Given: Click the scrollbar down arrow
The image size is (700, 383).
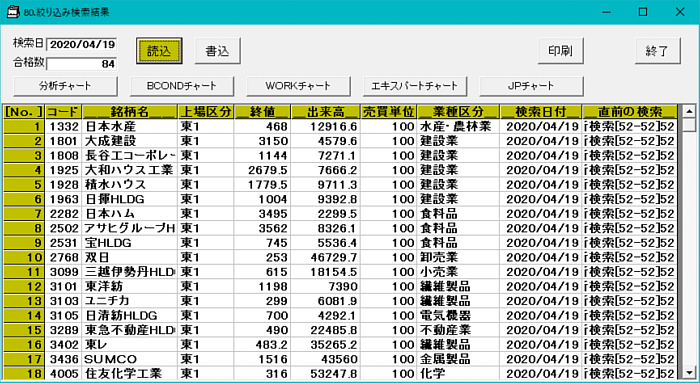Looking at the screenshot, I should click(689, 373).
